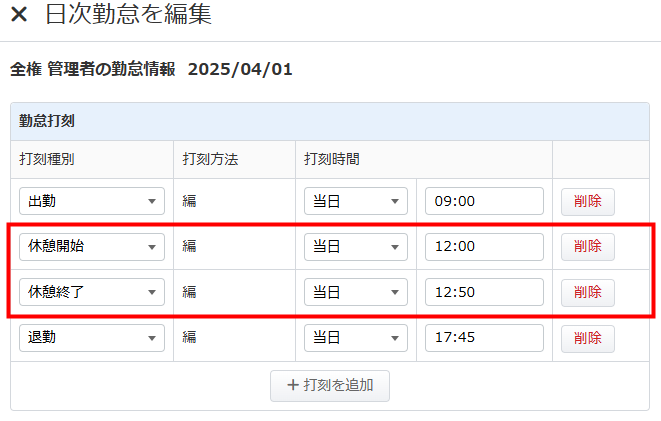
Task: Open the 休憩終了 punch type dropdown
Action: [92, 292]
